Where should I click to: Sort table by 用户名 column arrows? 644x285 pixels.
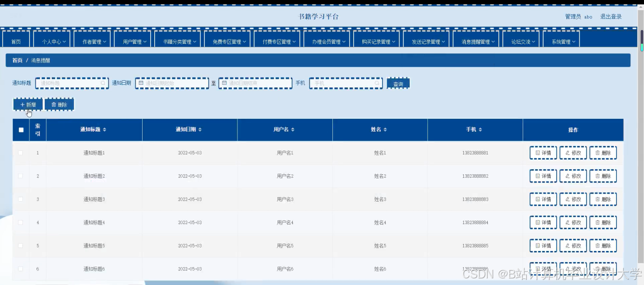tap(293, 130)
